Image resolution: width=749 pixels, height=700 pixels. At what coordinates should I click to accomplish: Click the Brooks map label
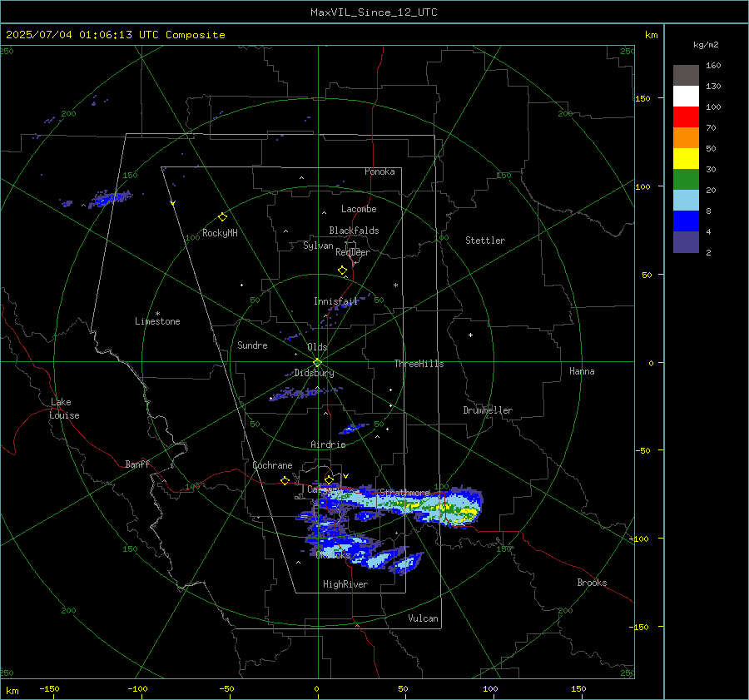pos(592,583)
